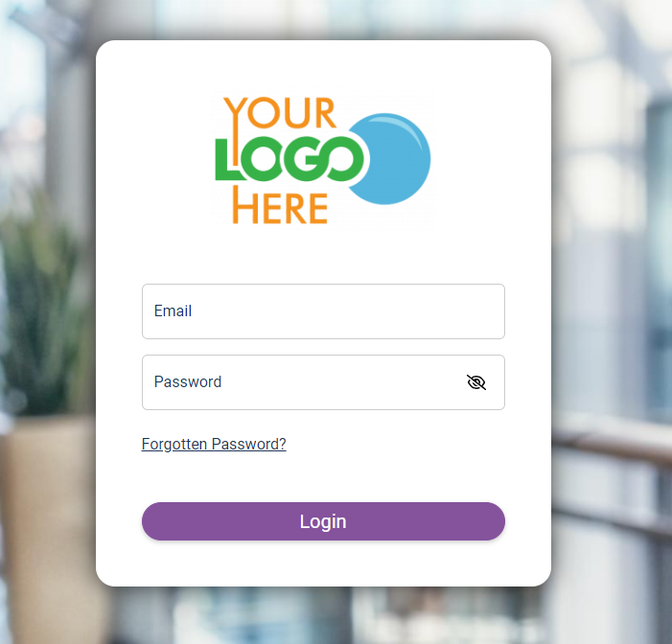
Task: Open the Forgotten Password? link
Action: (214, 444)
